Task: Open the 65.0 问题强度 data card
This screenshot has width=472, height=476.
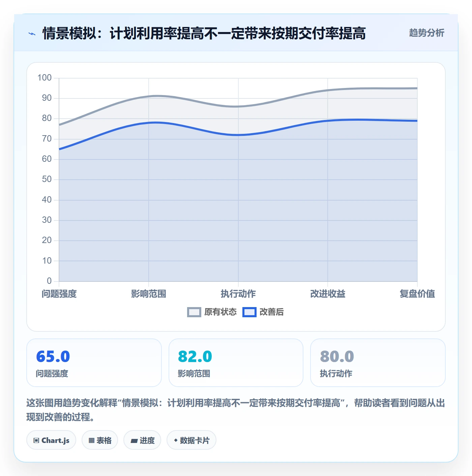Action: tap(94, 363)
